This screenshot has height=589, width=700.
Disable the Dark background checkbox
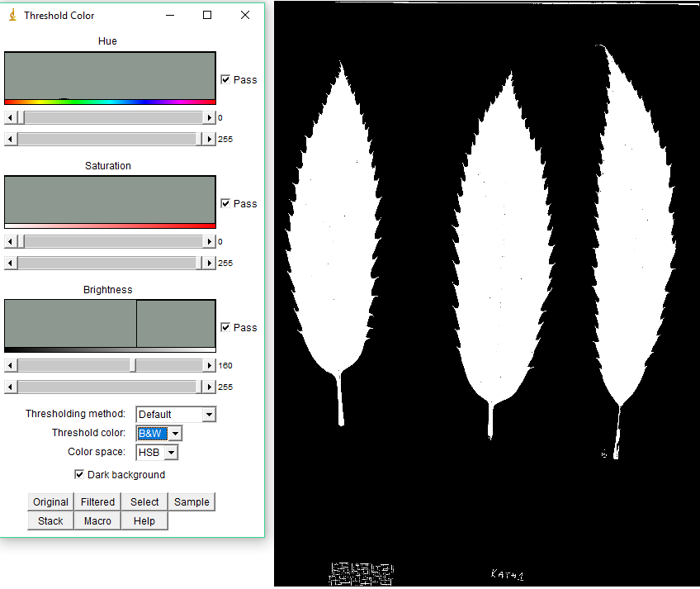pyautogui.click(x=79, y=475)
